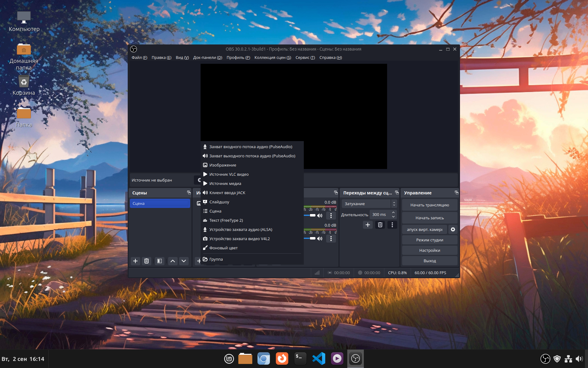Screen dimensions: 588x368
Task: Choose Изображение source from menu
Action: 223,165
